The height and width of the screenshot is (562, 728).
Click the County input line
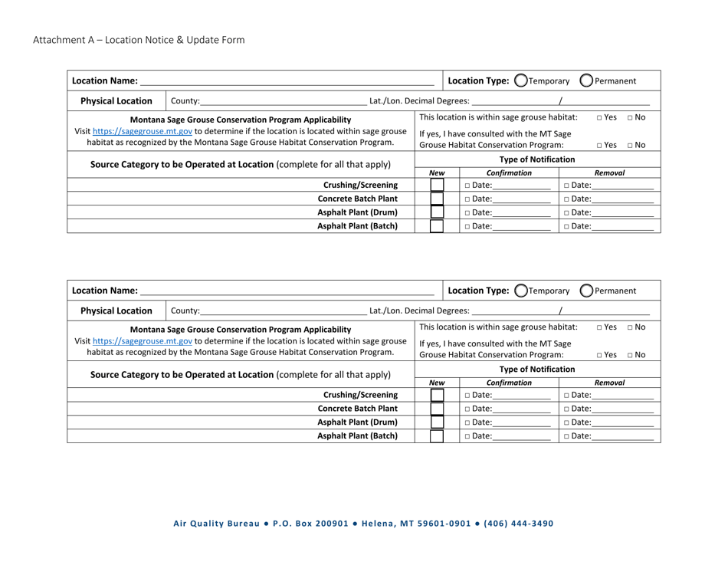pyautogui.click(x=276, y=100)
